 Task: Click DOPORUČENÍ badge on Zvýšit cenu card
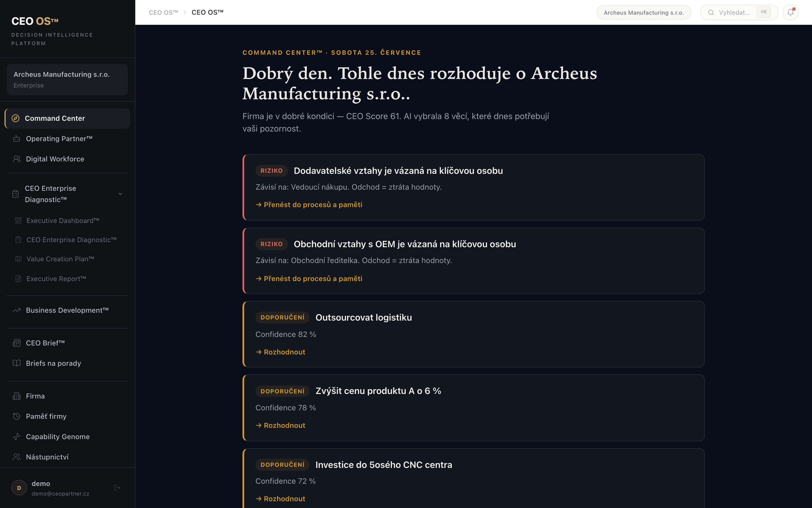click(283, 391)
